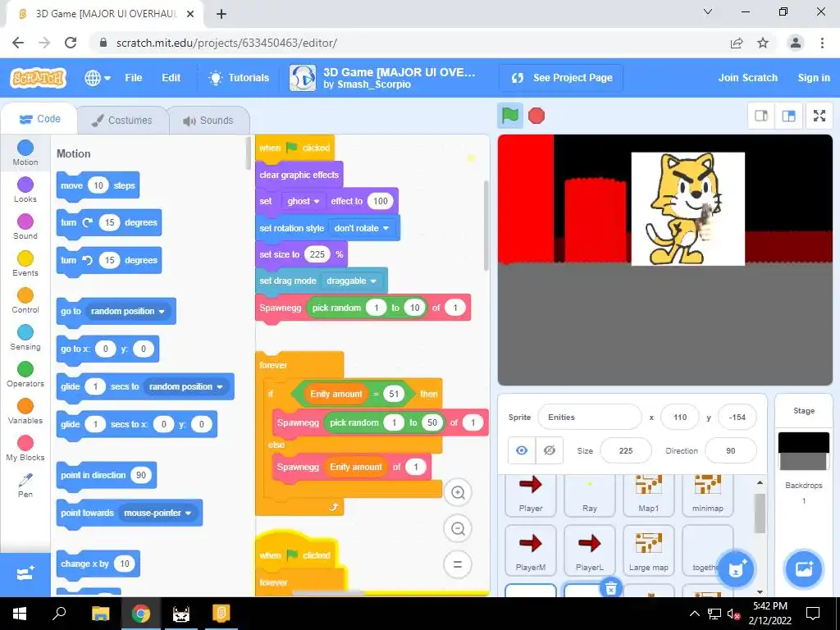This screenshot has height=630, width=840.
Task: Switch to the Costumes tab
Action: [x=122, y=120]
